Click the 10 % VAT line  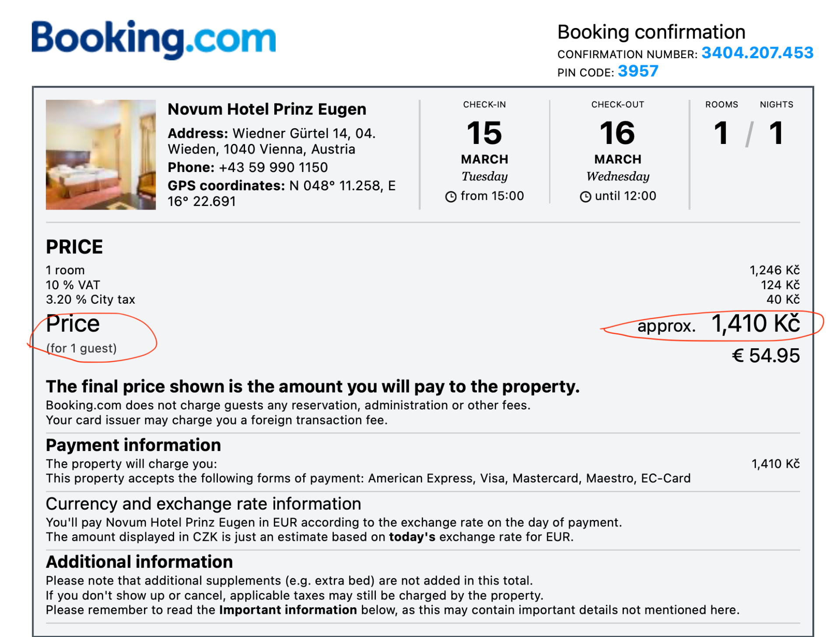pyautogui.click(x=73, y=285)
